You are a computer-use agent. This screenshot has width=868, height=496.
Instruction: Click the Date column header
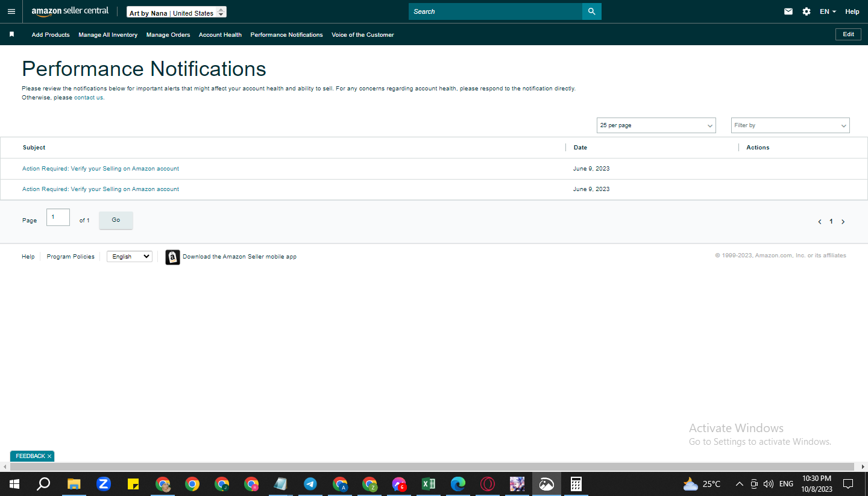pyautogui.click(x=580, y=148)
